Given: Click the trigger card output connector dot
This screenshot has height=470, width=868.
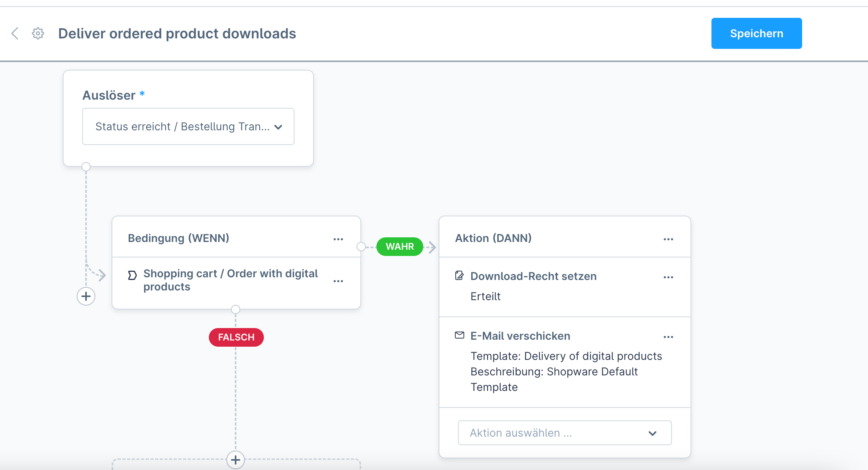Looking at the screenshot, I should pyautogui.click(x=86, y=167).
